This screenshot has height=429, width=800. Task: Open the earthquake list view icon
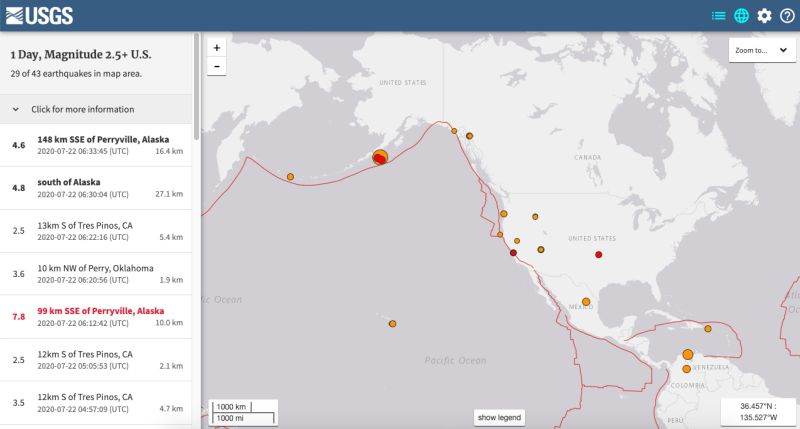(x=718, y=16)
